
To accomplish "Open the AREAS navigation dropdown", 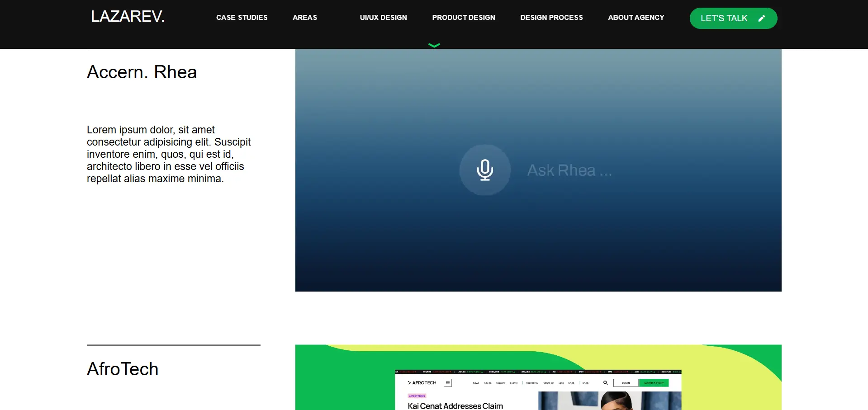I will 304,18.
